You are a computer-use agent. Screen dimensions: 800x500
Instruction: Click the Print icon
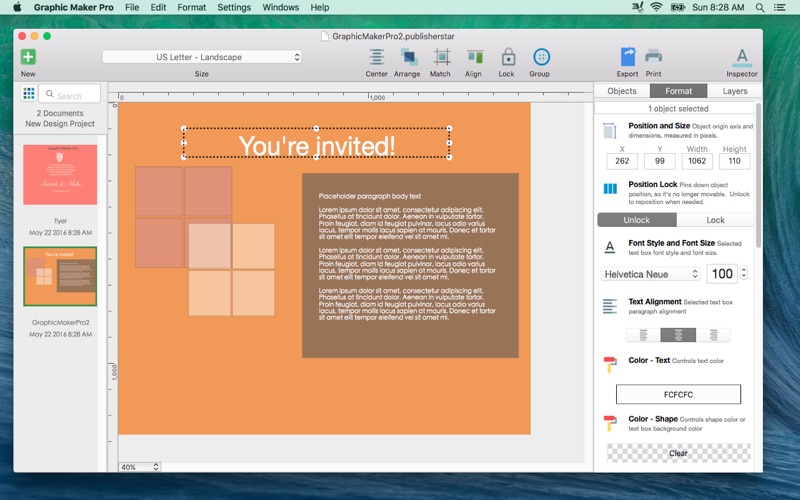[654, 56]
